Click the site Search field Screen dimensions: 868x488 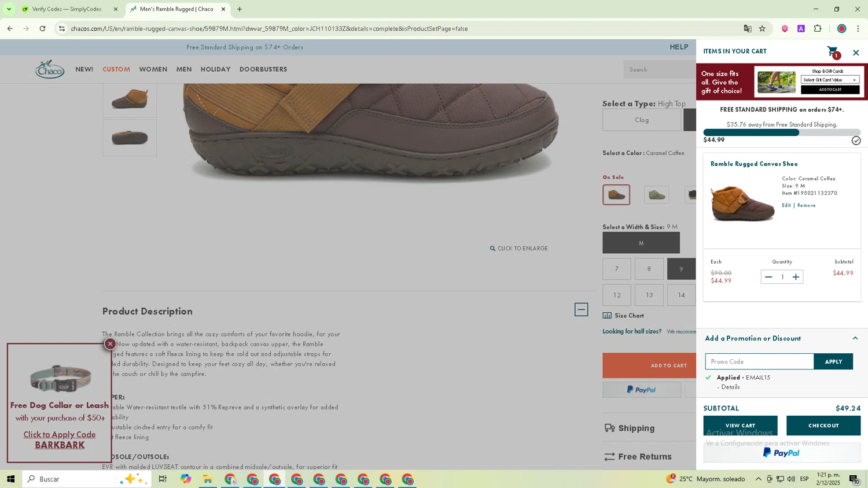[x=660, y=69]
